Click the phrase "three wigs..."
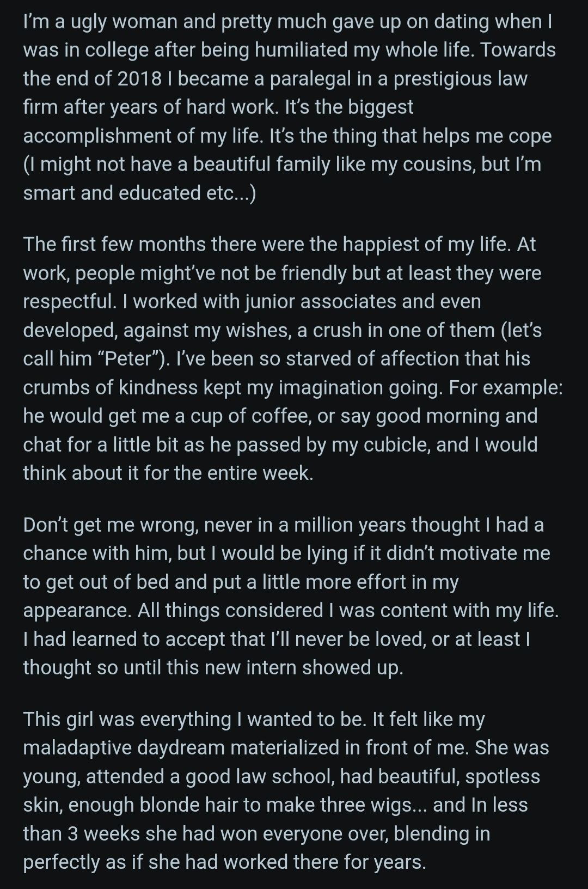Viewport: 588px width, 889px height. point(373,805)
